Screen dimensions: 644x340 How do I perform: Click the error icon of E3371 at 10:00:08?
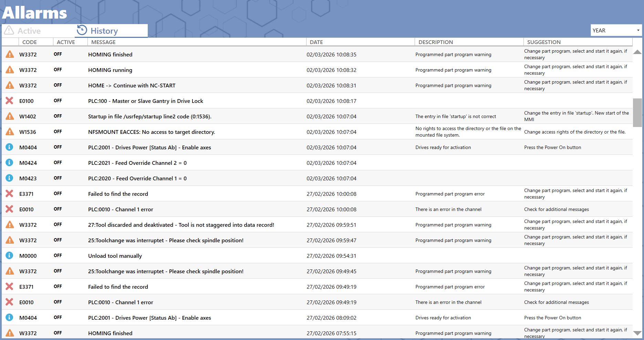10,194
